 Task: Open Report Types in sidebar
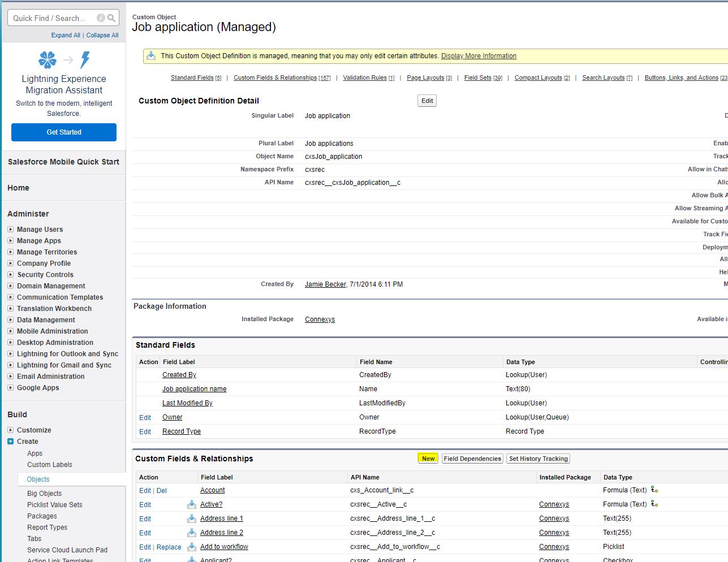click(x=47, y=528)
